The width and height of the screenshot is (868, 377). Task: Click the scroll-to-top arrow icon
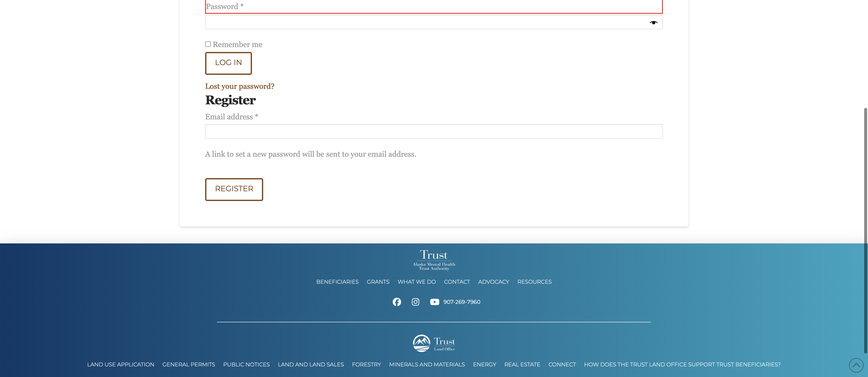856,365
